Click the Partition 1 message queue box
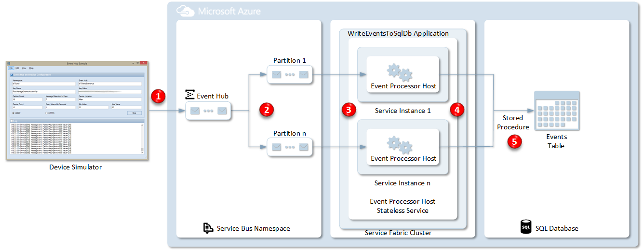Screen dimensions: 644x251 point(290,74)
